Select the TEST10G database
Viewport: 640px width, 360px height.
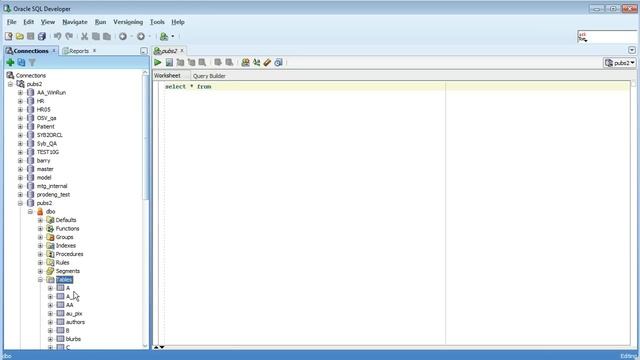48,152
